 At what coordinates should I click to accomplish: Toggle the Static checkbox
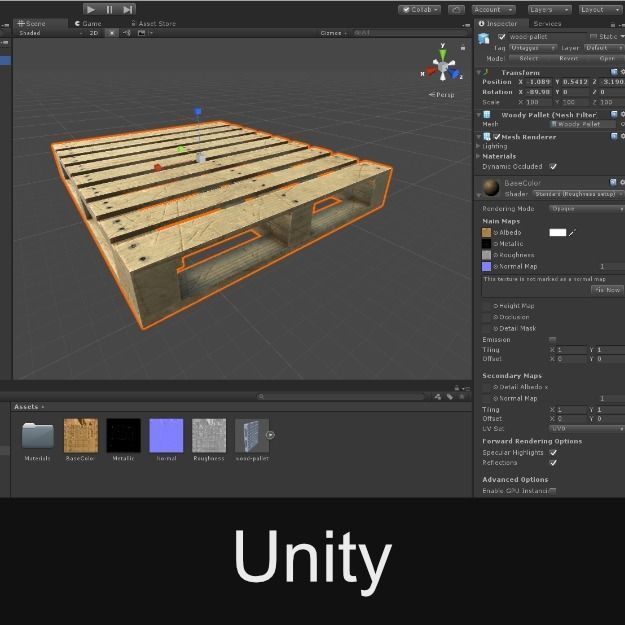click(593, 37)
